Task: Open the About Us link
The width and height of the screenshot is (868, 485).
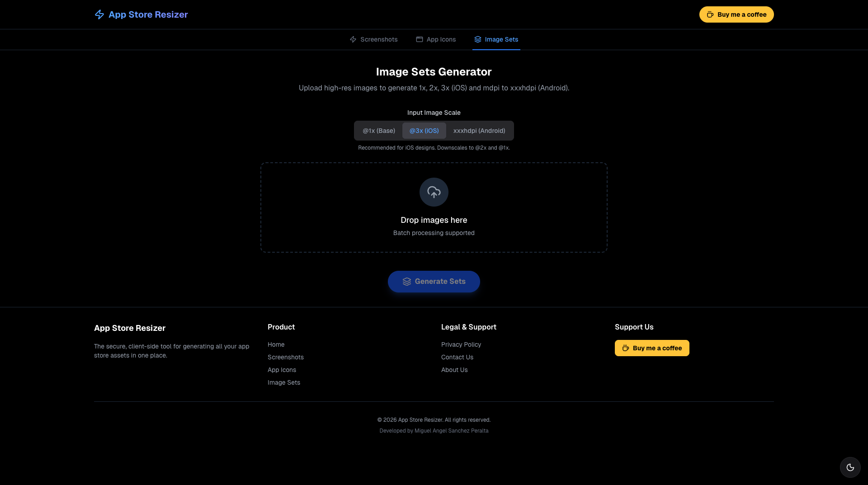Action: [x=454, y=370]
